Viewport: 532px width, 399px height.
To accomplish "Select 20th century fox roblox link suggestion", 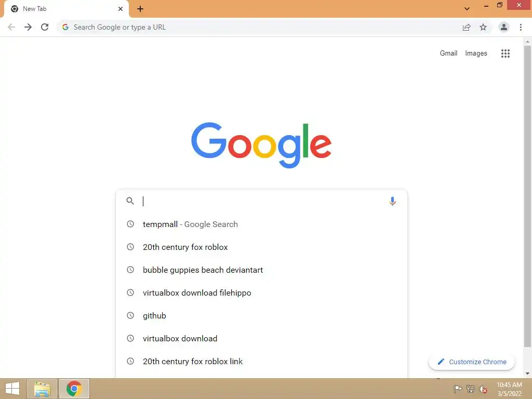I will (261, 361).
